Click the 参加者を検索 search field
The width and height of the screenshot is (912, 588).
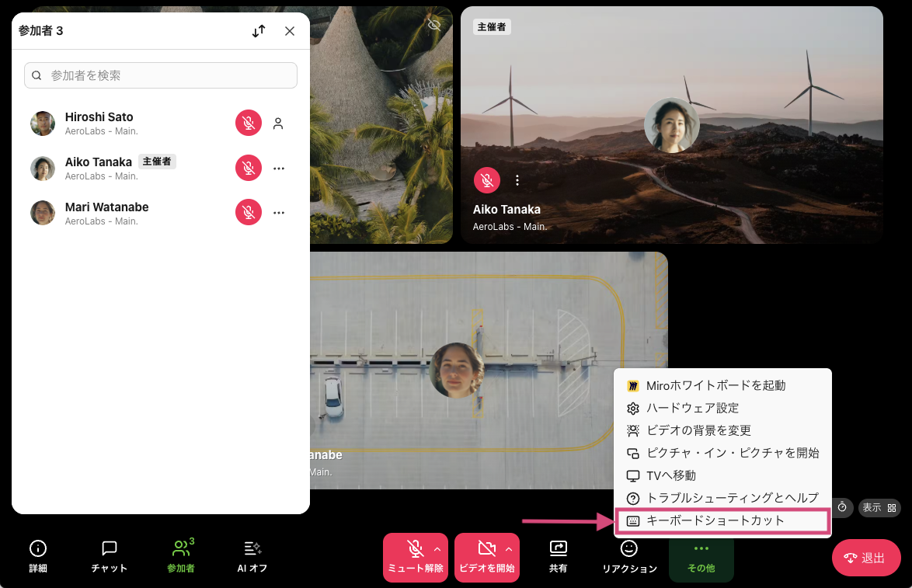(160, 75)
